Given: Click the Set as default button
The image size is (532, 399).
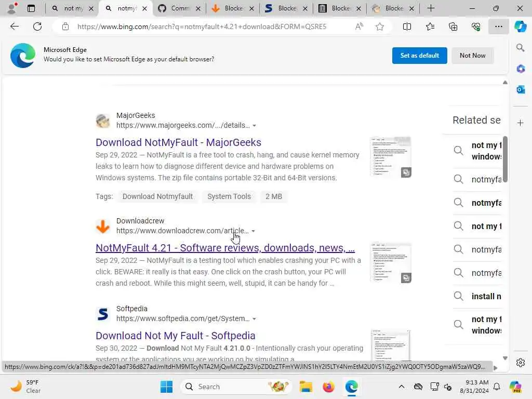Looking at the screenshot, I should [419, 55].
